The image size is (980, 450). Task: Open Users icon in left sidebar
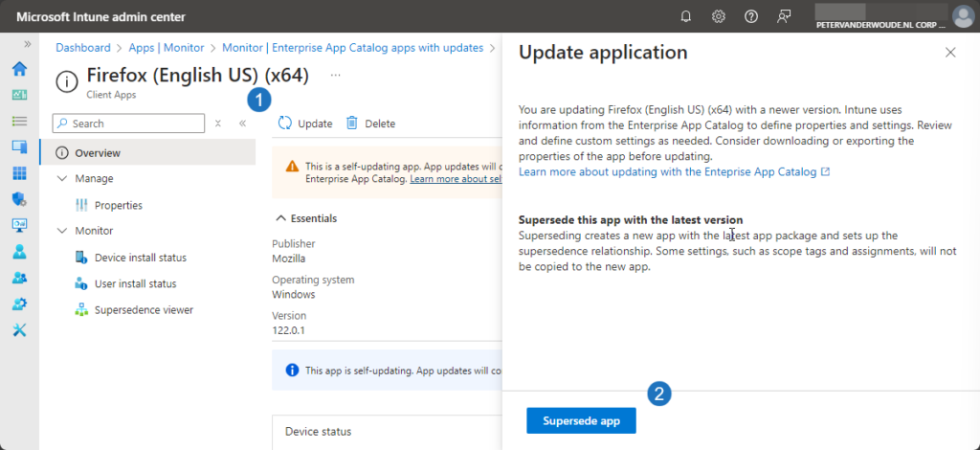pyautogui.click(x=19, y=252)
